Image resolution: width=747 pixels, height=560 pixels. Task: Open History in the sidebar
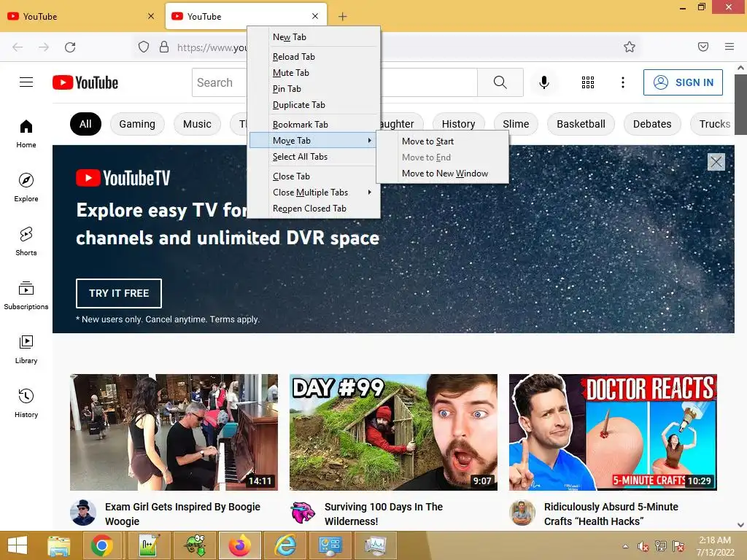(26, 403)
